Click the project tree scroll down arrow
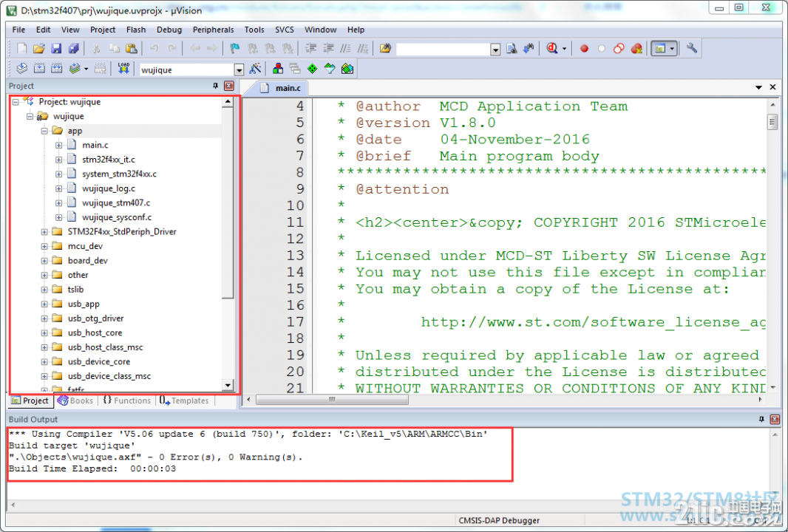The width and height of the screenshot is (788, 532). pyautogui.click(x=228, y=386)
